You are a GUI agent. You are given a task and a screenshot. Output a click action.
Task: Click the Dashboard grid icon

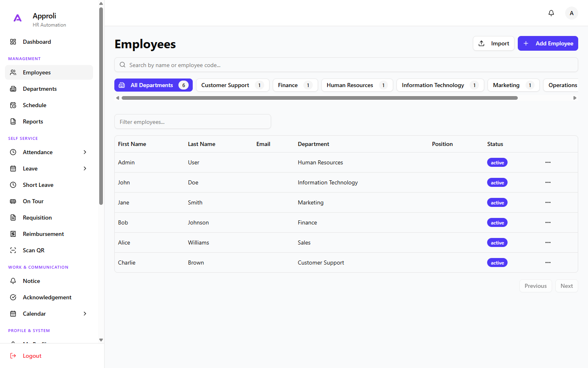[13, 42]
